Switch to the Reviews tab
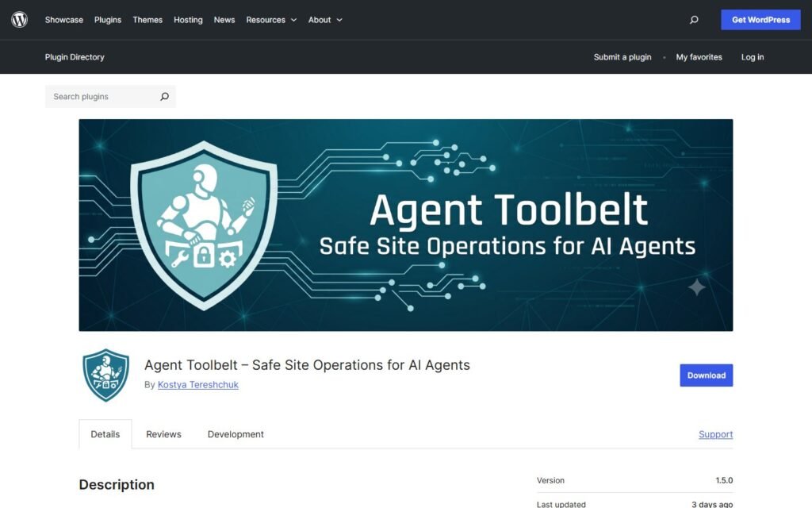 pos(163,434)
